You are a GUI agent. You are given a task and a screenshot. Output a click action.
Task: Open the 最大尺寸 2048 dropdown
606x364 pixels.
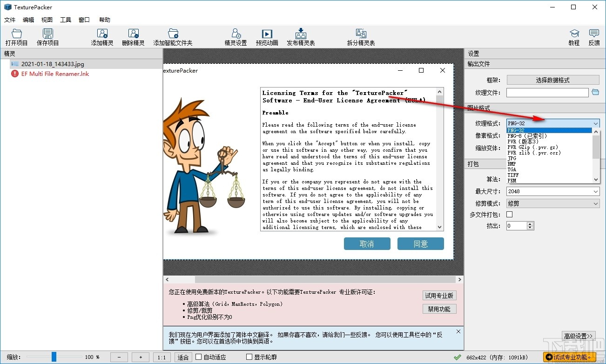(x=553, y=191)
